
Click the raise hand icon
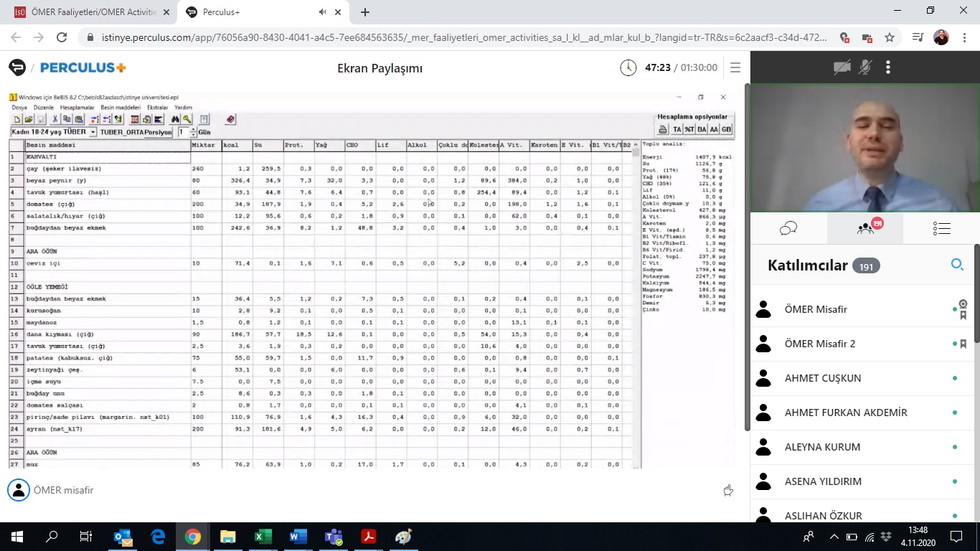pyautogui.click(x=728, y=491)
